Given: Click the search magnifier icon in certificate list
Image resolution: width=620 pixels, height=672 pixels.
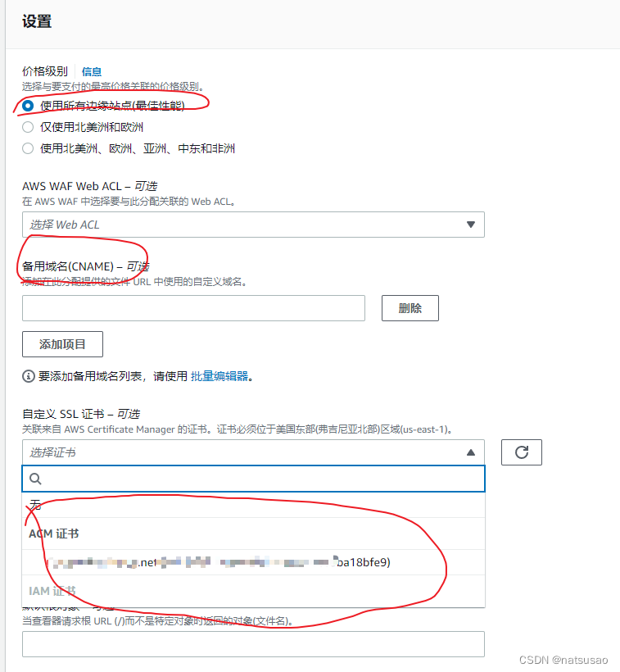Looking at the screenshot, I should pyautogui.click(x=35, y=479).
